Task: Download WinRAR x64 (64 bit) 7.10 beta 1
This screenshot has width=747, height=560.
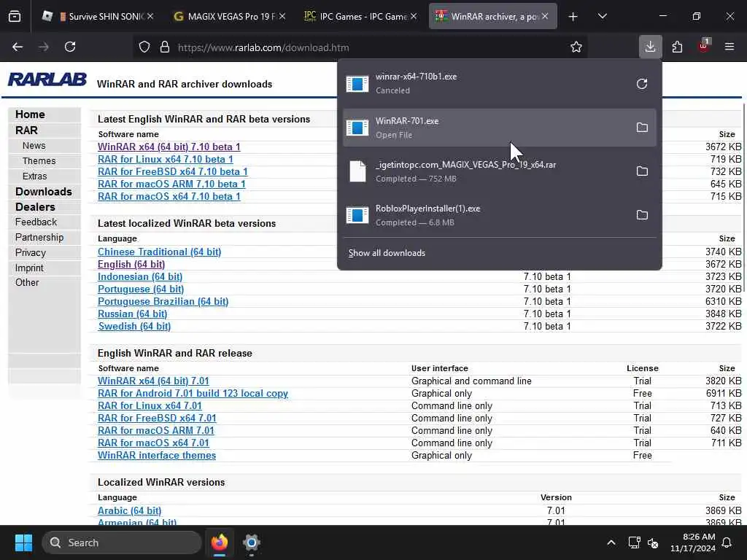Action: click(169, 147)
